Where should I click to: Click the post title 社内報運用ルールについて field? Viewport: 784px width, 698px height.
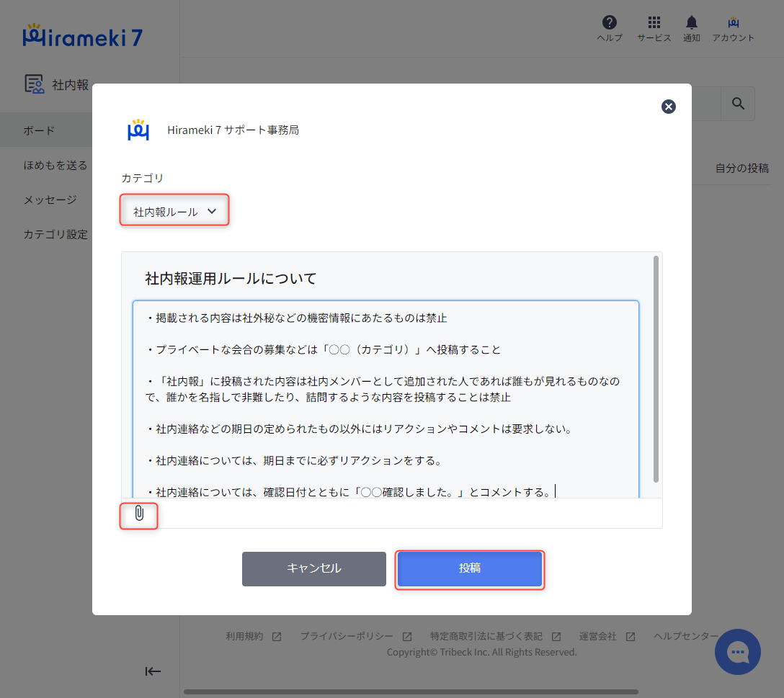(x=231, y=278)
